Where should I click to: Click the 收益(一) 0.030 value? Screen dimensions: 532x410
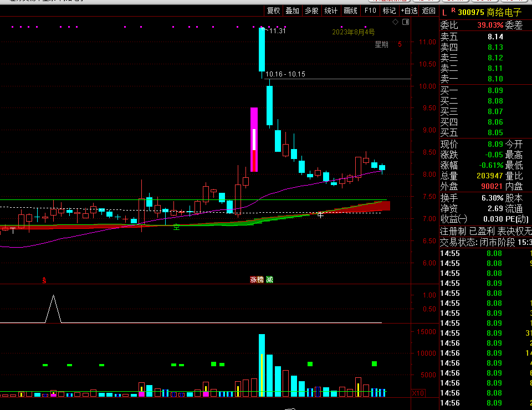pos(493,219)
